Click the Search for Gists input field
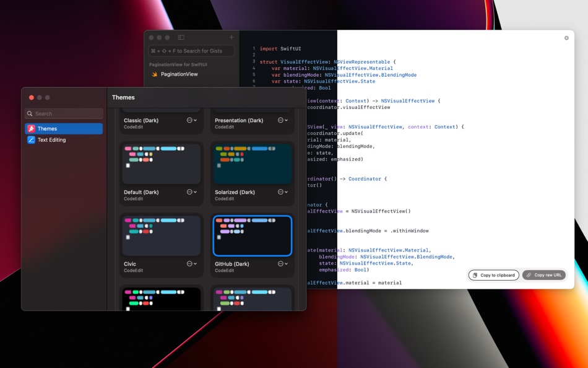Screen dimensions: 588x368 (192, 50)
